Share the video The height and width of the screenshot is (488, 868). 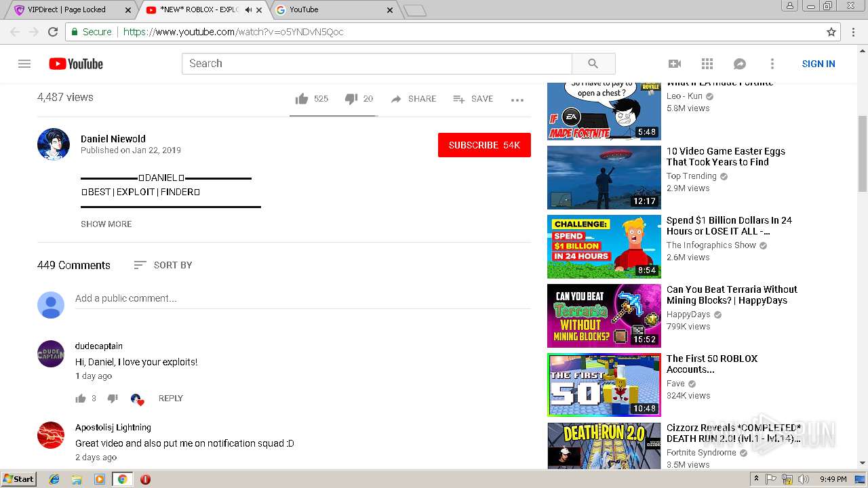click(414, 99)
